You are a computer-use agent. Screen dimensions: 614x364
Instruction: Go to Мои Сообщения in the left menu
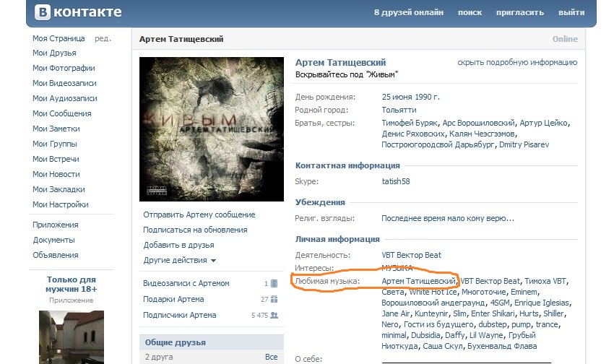point(62,113)
